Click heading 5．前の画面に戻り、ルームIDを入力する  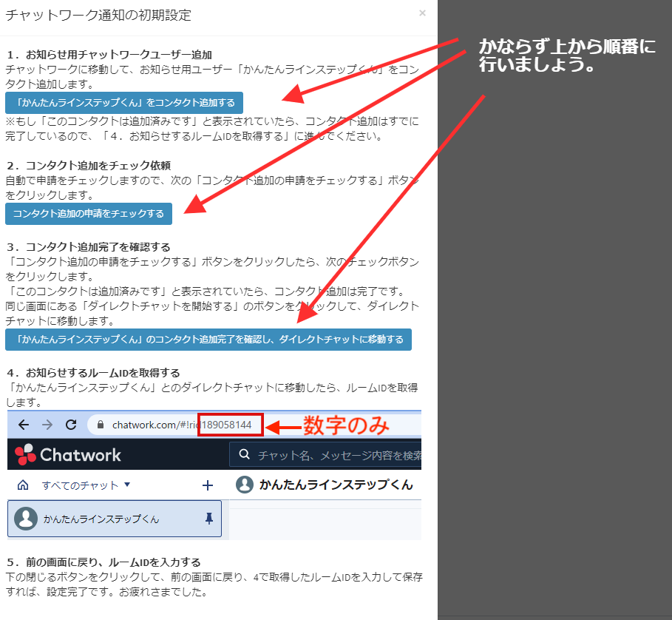[x=103, y=562]
